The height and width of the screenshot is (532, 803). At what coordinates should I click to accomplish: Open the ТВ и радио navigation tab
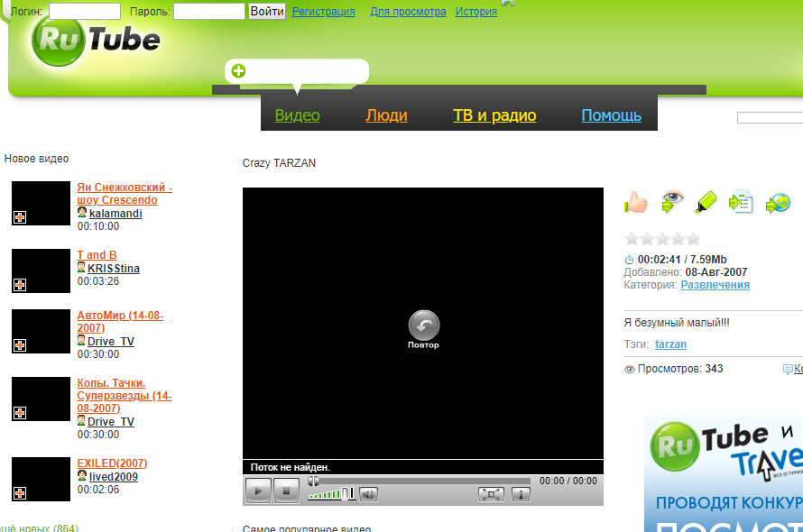pos(494,115)
